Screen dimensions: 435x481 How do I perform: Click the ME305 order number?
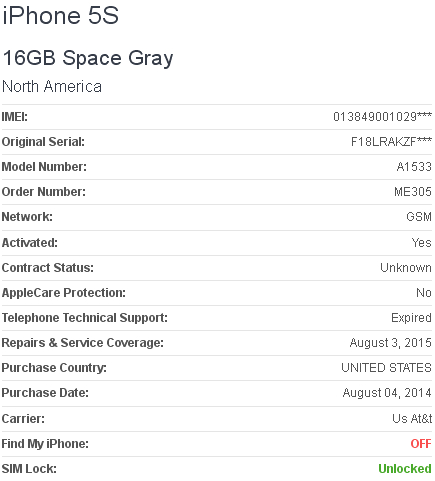(413, 192)
